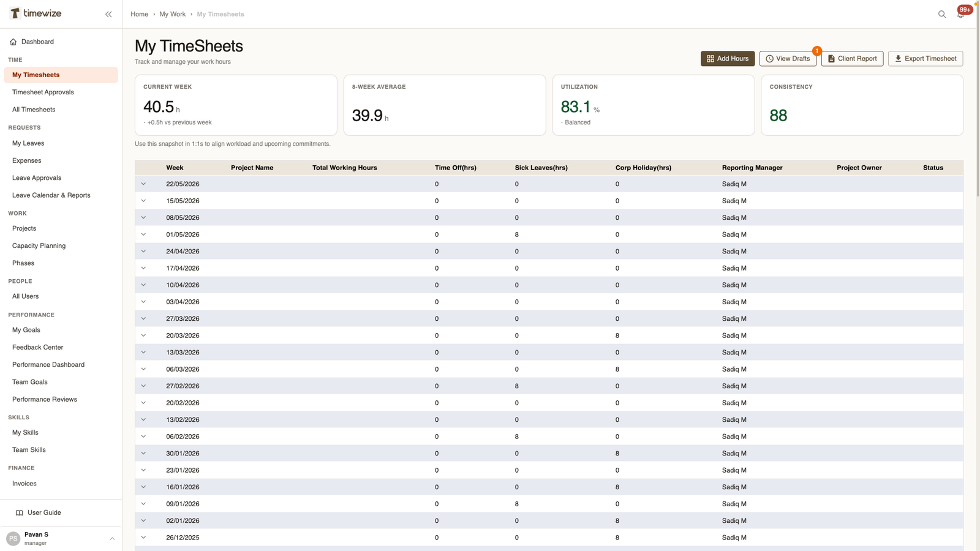Open search with the magnifier icon

[x=942, y=14]
